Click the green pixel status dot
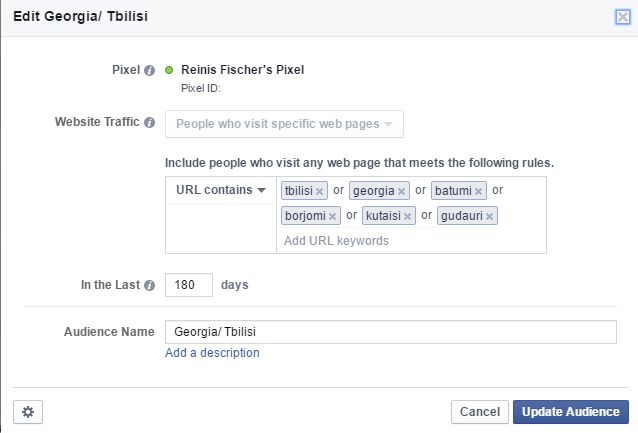 tap(169, 70)
